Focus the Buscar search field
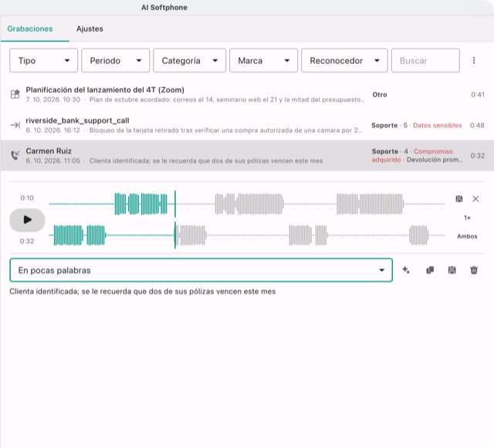The width and height of the screenshot is (494, 448). tap(425, 60)
